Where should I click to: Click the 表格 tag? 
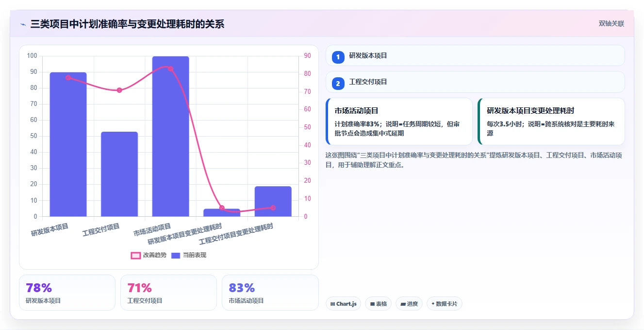(379, 304)
